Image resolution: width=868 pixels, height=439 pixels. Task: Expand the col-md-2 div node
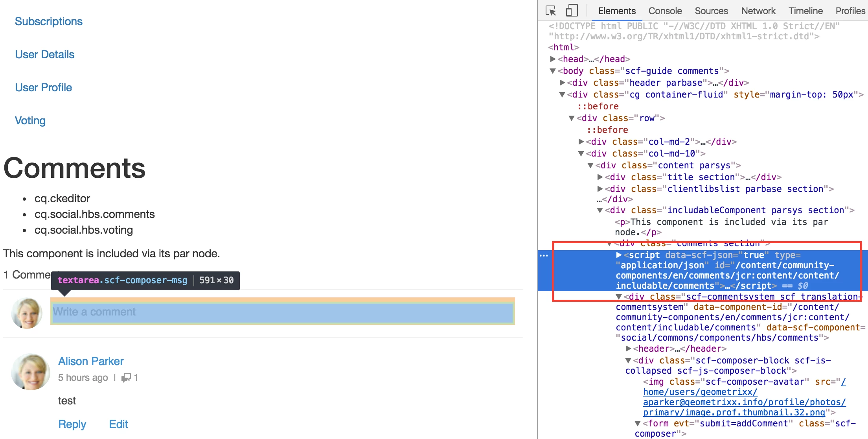coord(581,142)
